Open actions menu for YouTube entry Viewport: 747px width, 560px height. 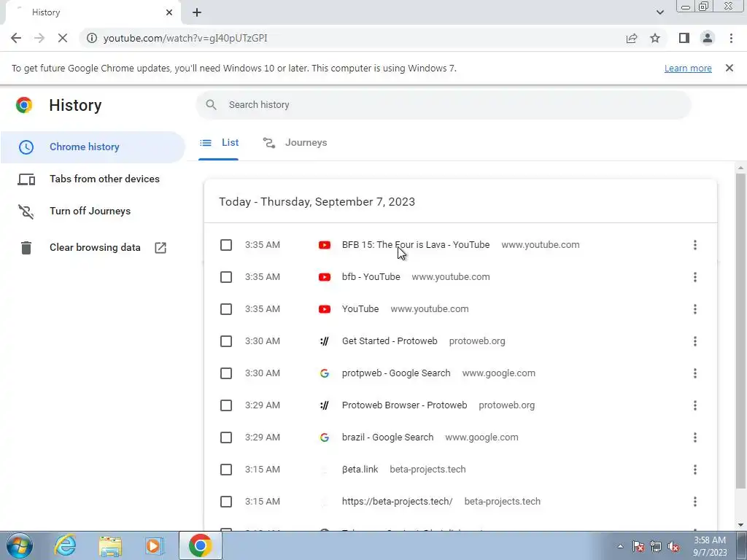695,309
